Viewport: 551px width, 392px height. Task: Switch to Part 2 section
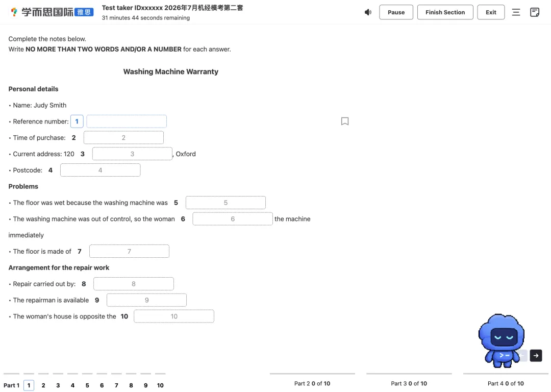point(312,383)
